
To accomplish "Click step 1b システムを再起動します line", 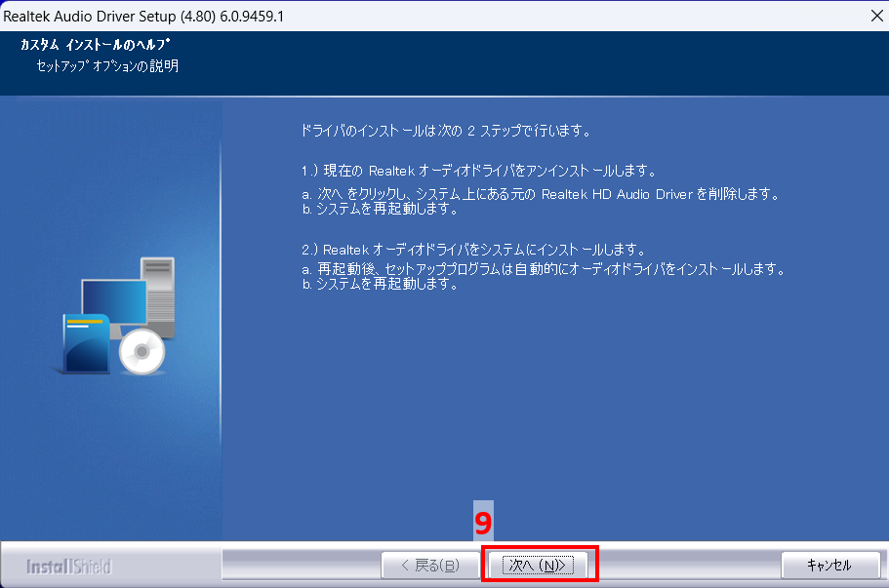I will click(380, 209).
